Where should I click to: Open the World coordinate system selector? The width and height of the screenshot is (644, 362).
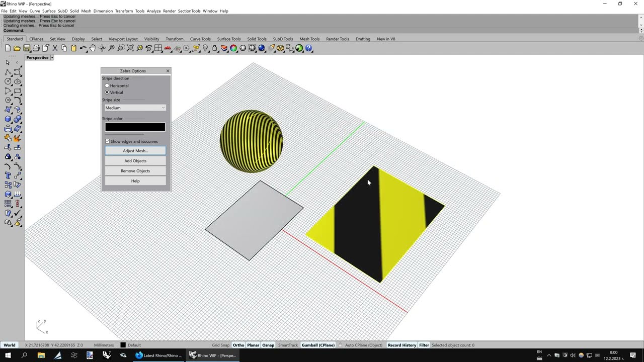[x=10, y=345]
